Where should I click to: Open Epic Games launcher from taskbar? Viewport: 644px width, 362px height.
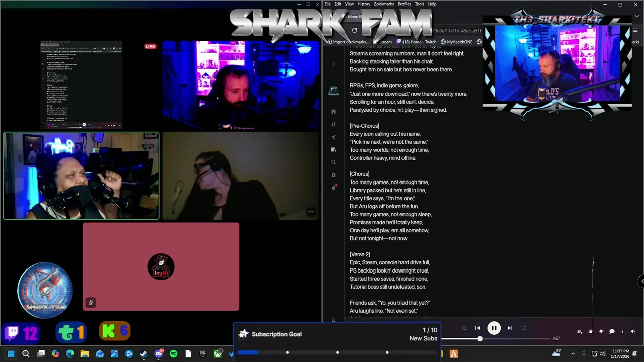point(203,354)
